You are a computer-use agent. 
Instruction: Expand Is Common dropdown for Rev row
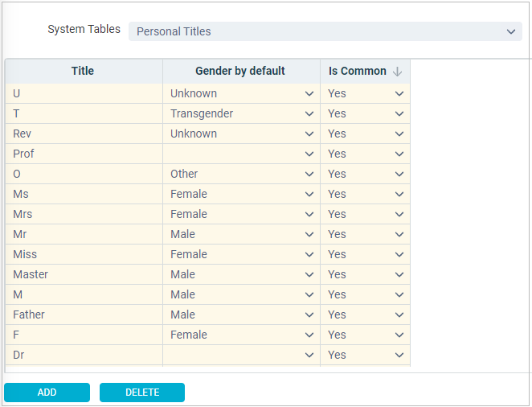click(x=399, y=134)
